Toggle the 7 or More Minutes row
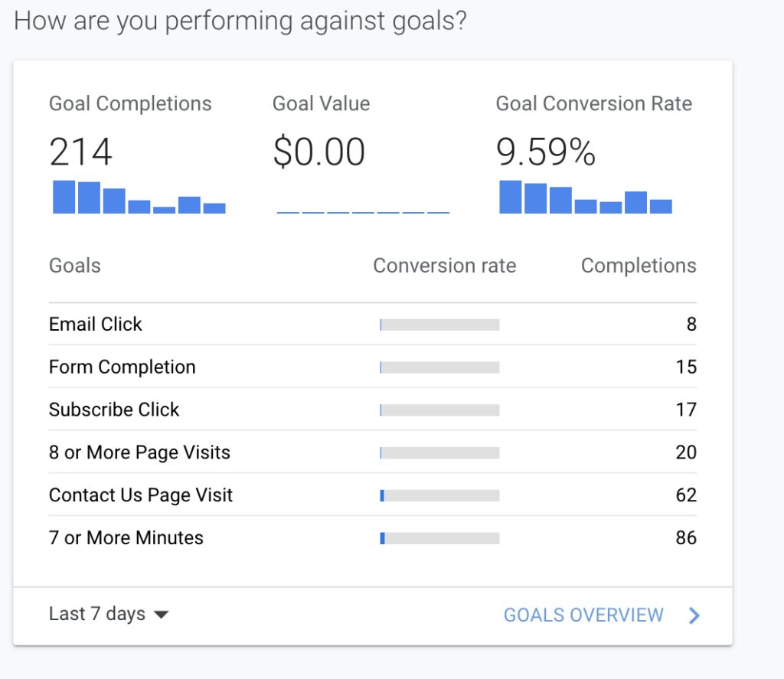 [x=126, y=537]
